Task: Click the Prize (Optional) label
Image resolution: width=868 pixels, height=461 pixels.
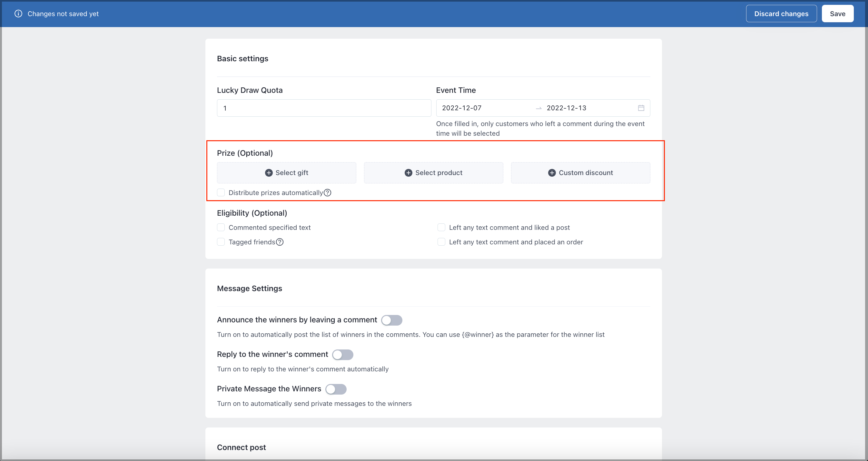Action: (245, 153)
